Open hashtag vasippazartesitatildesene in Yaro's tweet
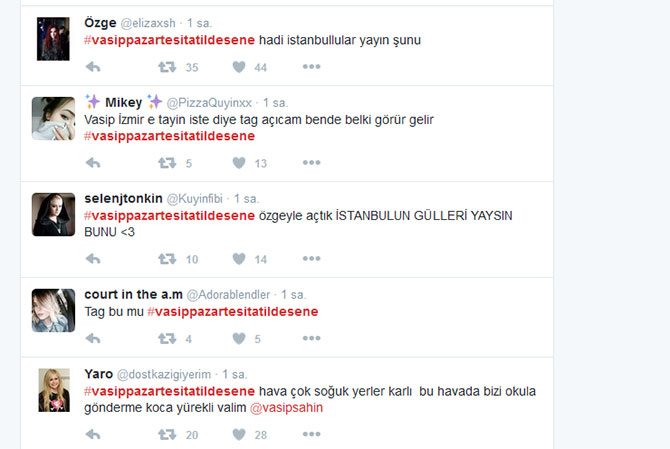Screen dimensions: 670x449 pyautogui.click(x=169, y=391)
